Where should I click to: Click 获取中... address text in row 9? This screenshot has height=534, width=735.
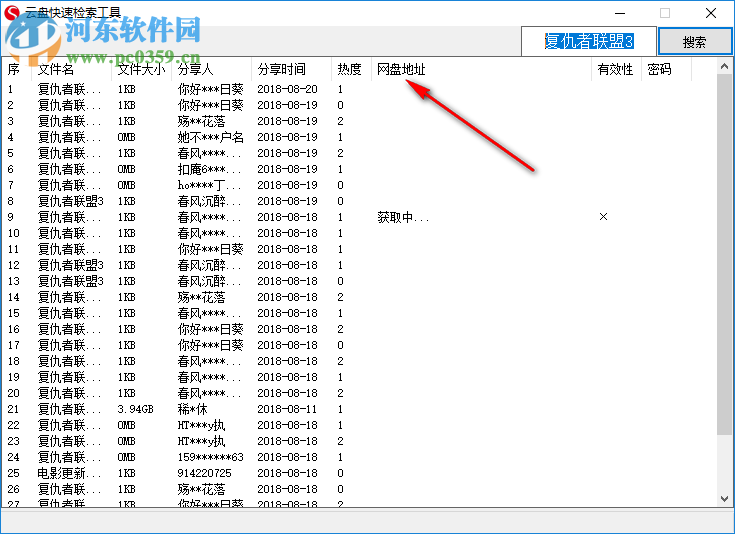403,217
